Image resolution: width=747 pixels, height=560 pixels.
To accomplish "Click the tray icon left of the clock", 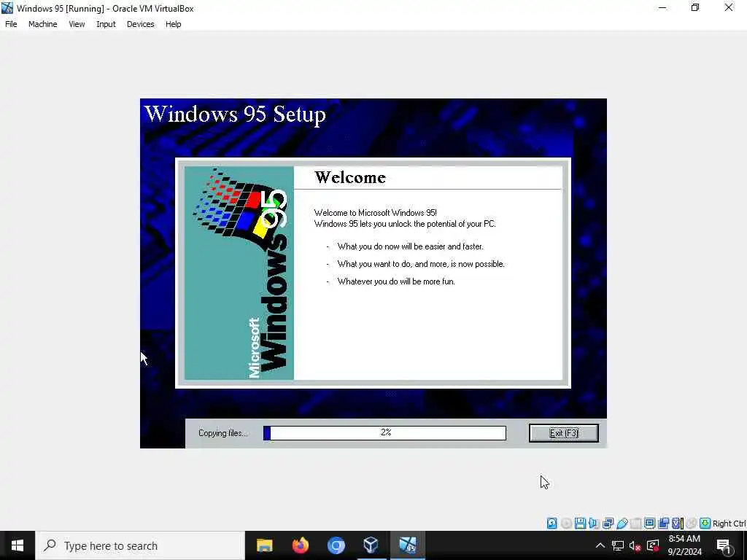I will point(653,545).
